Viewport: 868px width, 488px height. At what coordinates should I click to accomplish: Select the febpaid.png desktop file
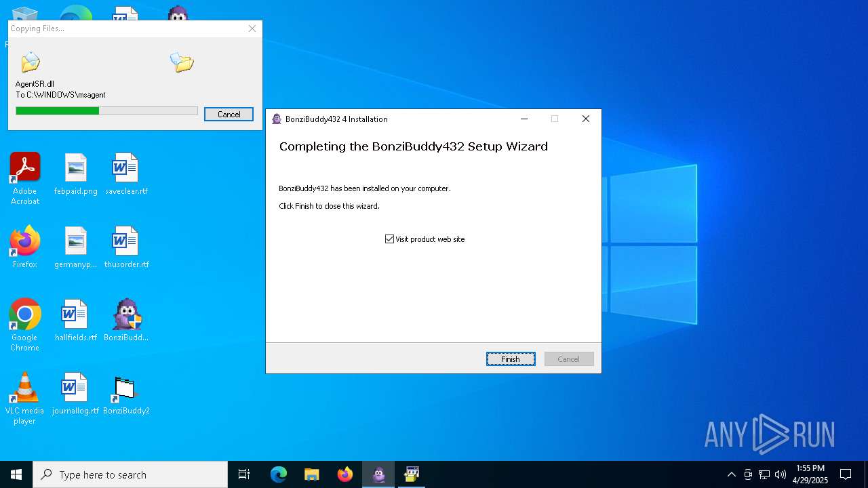tap(76, 174)
